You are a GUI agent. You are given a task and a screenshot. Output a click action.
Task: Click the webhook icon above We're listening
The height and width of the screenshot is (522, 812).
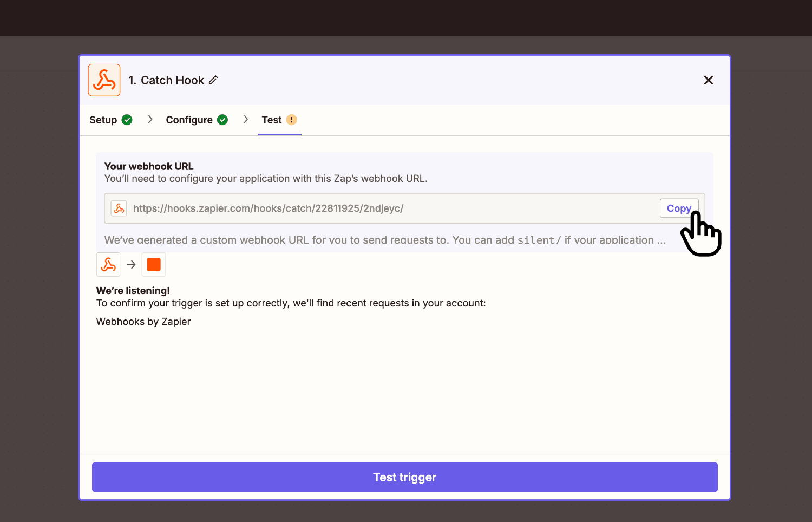coord(108,264)
